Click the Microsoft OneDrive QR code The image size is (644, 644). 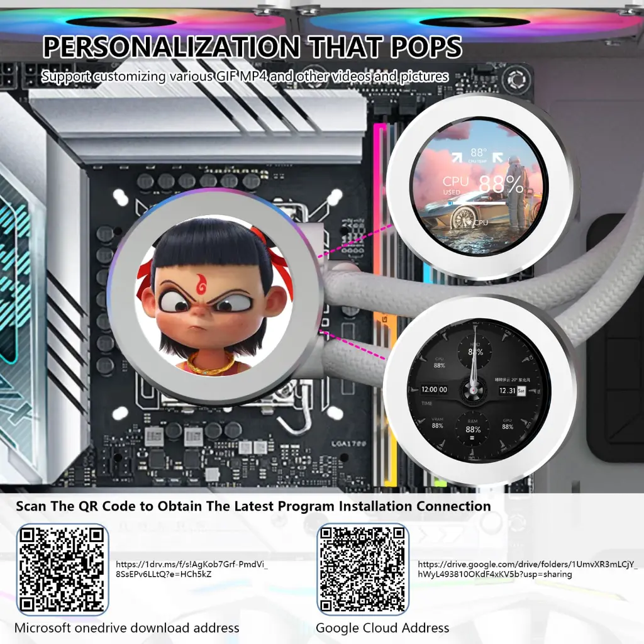tap(62, 569)
